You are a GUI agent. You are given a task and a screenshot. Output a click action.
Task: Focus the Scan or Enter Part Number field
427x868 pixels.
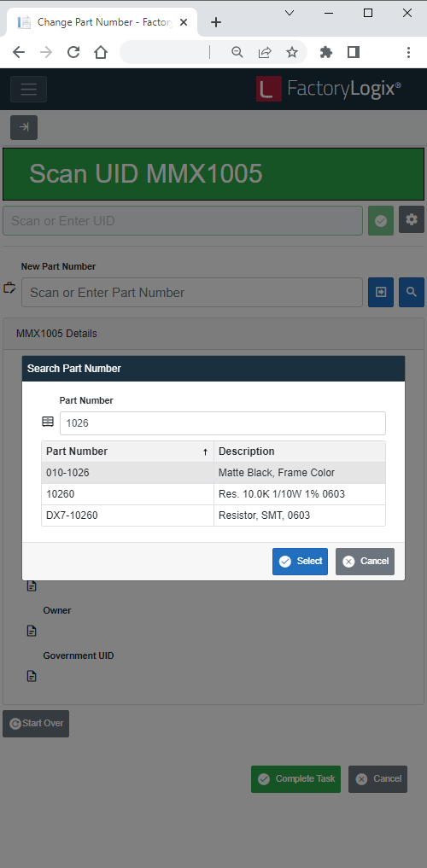coord(192,292)
